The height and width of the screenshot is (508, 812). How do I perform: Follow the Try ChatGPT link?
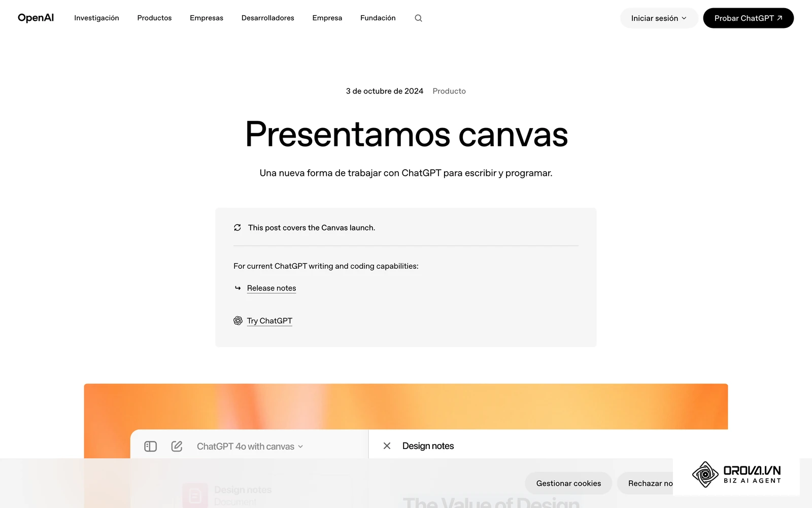tap(269, 321)
